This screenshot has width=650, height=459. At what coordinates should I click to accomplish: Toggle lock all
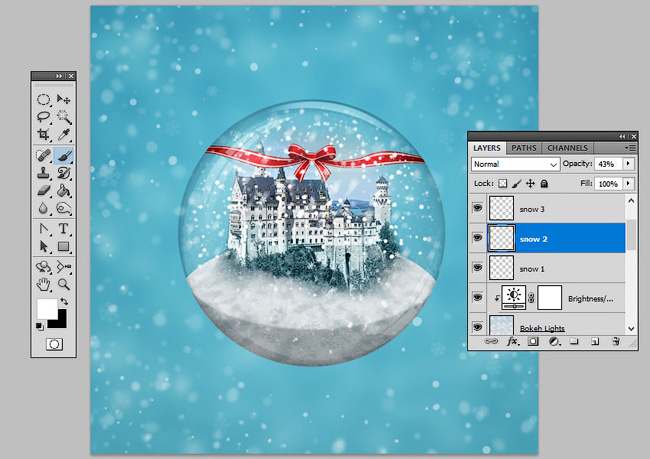(544, 183)
